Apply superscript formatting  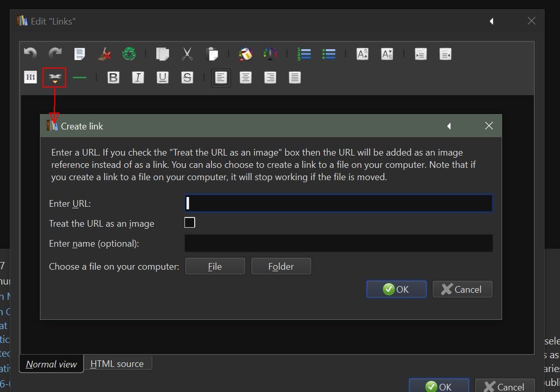point(363,54)
